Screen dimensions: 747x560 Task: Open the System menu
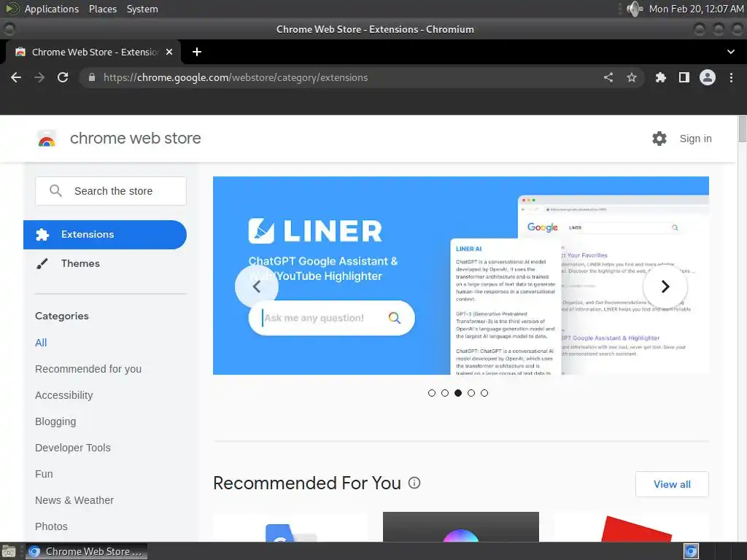pyautogui.click(x=142, y=9)
